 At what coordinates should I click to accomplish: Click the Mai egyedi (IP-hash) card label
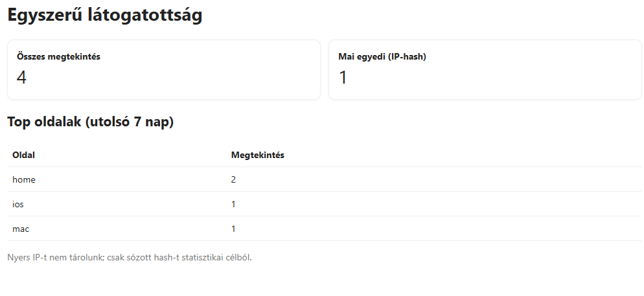[x=382, y=56]
